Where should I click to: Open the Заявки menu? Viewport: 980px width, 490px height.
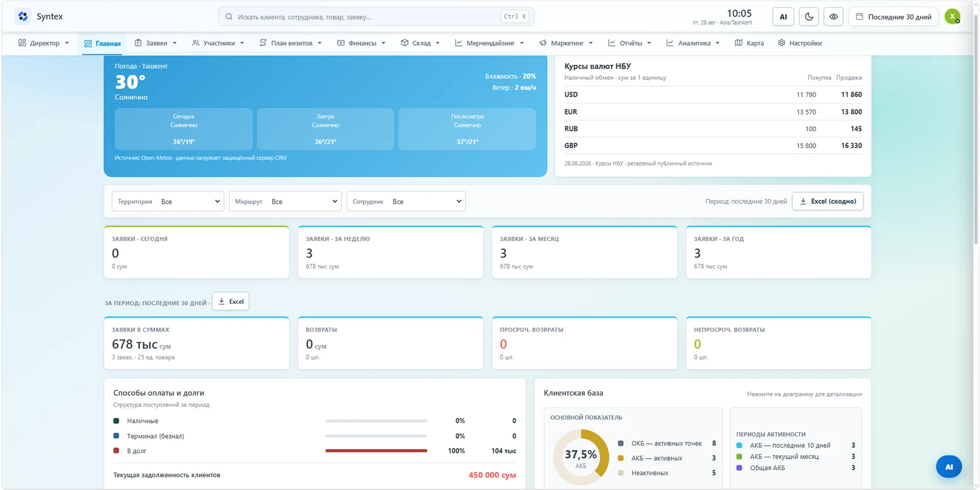156,43
